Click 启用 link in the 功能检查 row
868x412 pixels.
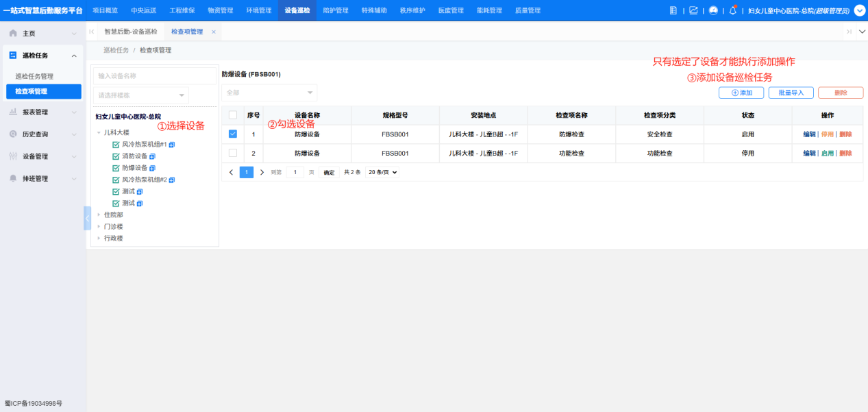[827, 153]
